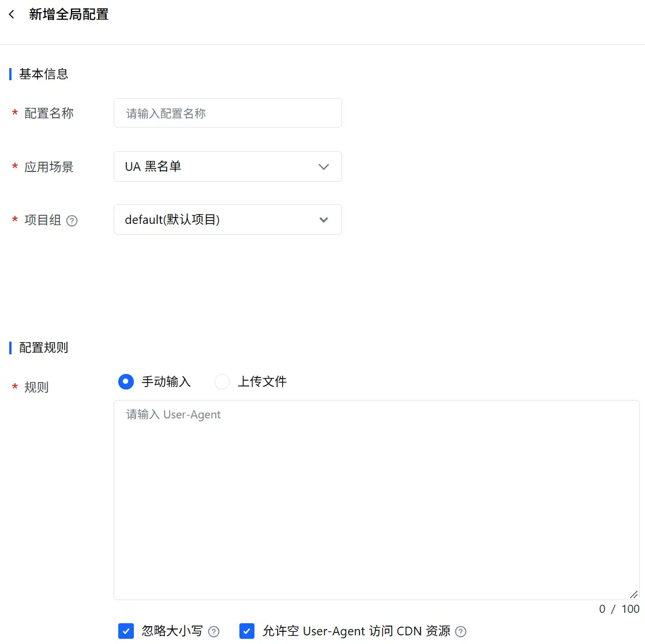Click the 基本信息 section heading
Screen dimensions: 645x644
[44, 74]
